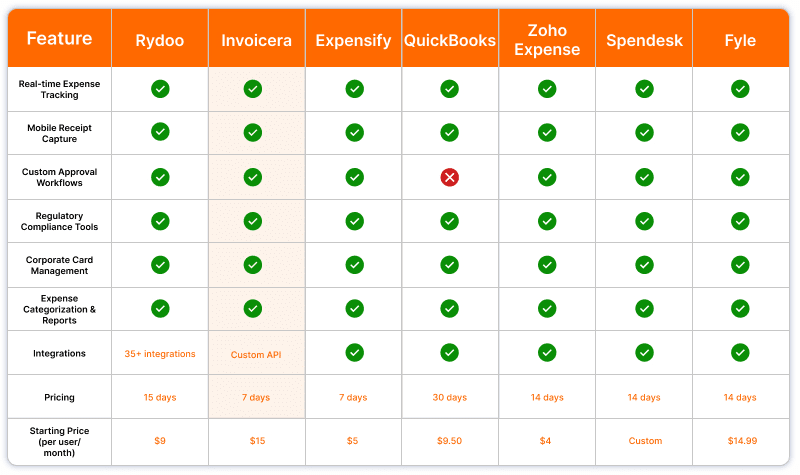Screen dimensions: 800x475
Task: Select the Invoicera column header
Action: pos(257,40)
